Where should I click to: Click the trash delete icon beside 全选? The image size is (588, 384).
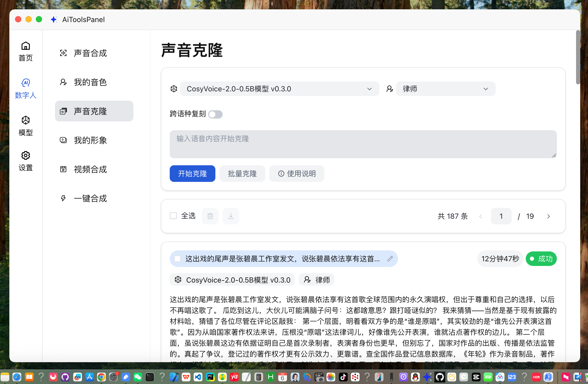pyautogui.click(x=210, y=216)
